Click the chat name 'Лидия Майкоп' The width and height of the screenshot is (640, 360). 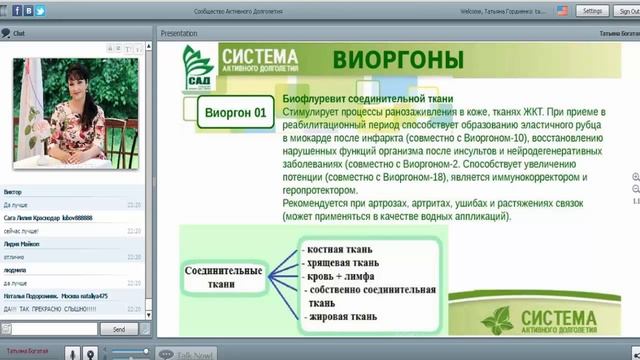click(x=22, y=244)
